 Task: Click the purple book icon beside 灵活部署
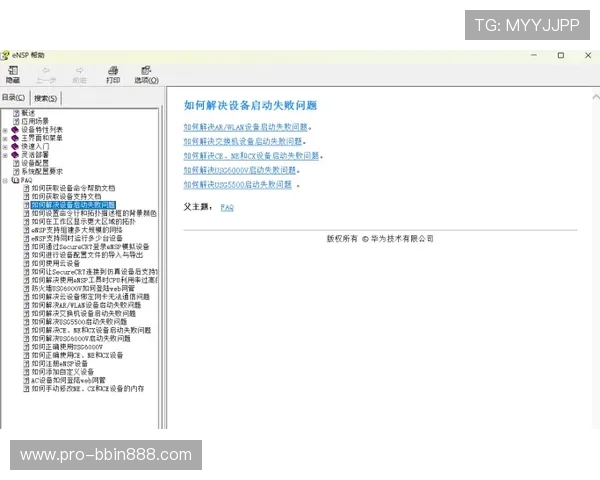pos(15,155)
